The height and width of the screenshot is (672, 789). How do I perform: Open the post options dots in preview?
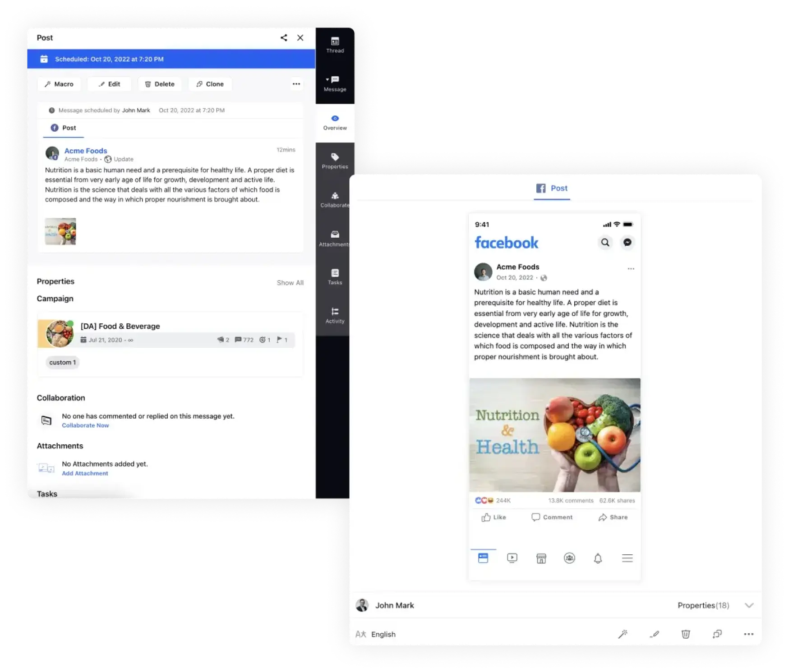click(631, 269)
